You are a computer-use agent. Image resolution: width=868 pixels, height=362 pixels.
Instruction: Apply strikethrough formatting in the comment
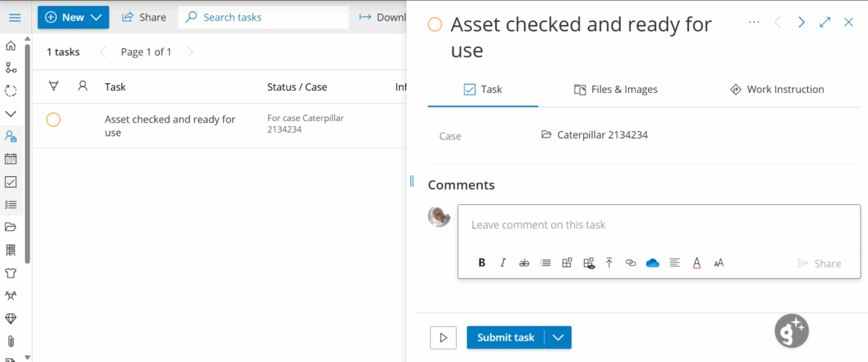[x=524, y=263]
